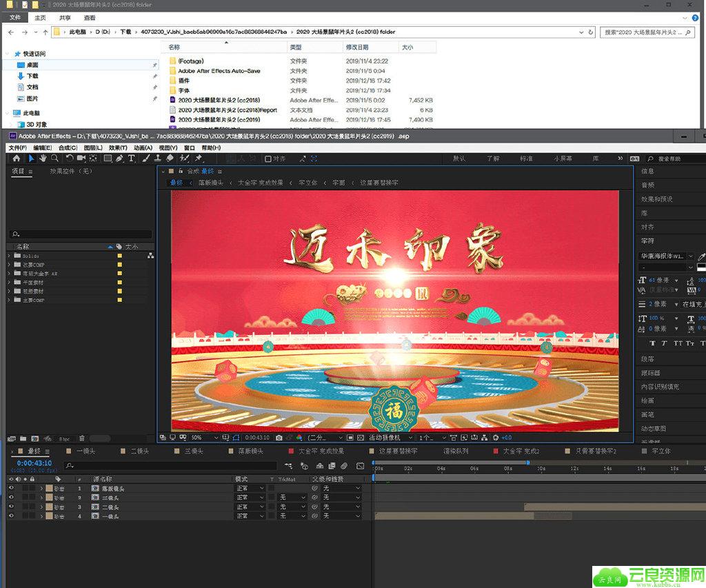Open the 50% magnification dropdown
Screen dimensions: 706x588
205,438
